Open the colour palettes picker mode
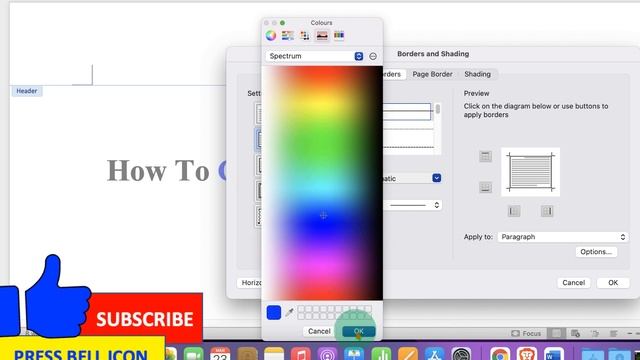Viewport: 640px width, 360px height. pyautogui.click(x=304, y=36)
